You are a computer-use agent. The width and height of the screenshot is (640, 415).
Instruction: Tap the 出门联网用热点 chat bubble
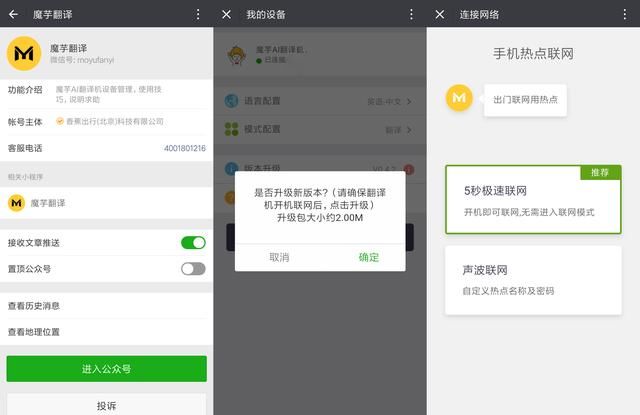pyautogui.click(x=525, y=100)
